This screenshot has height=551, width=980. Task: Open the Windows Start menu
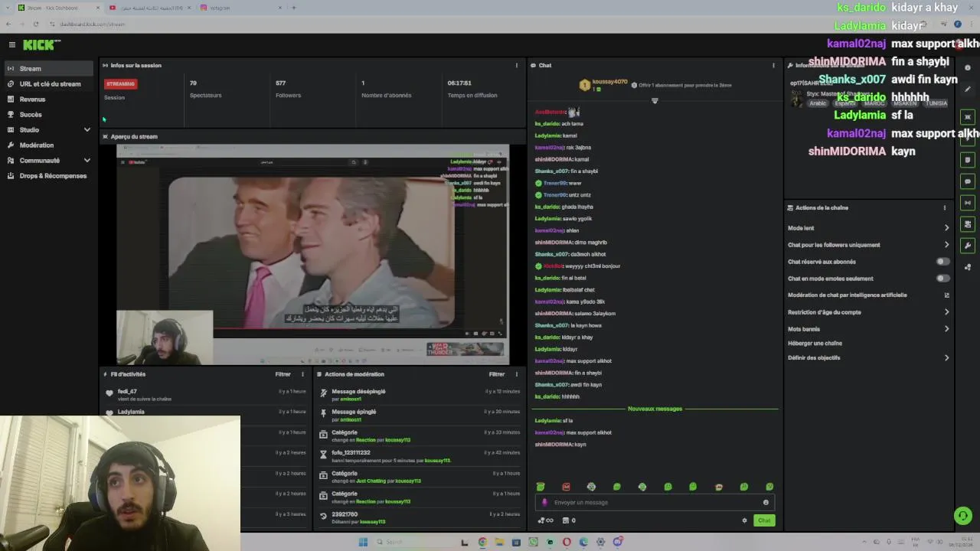363,543
